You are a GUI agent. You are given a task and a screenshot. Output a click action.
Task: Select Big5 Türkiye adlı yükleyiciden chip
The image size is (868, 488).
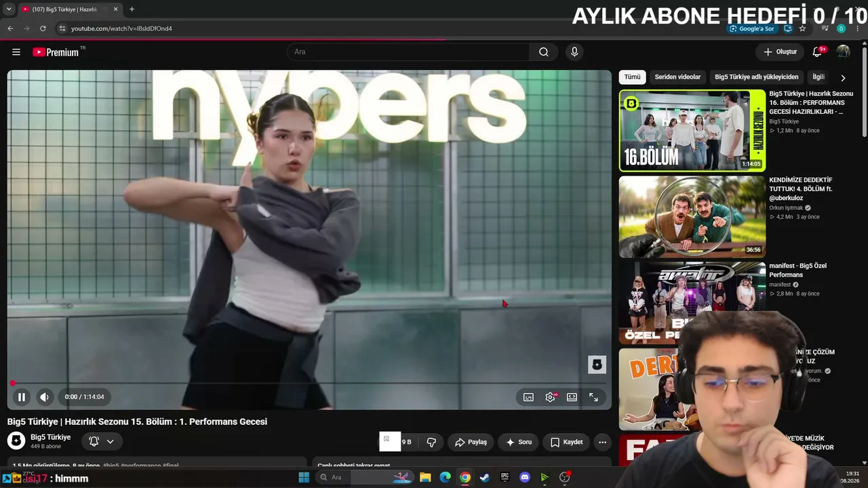click(x=757, y=77)
